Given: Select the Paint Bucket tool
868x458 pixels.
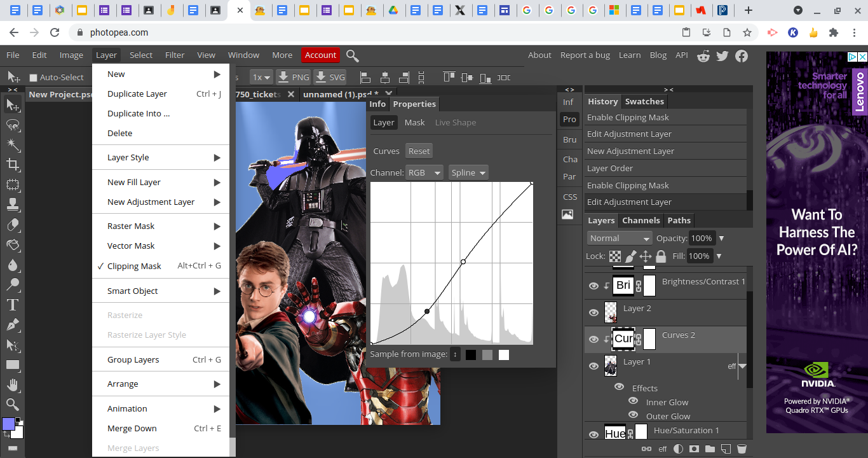Looking at the screenshot, I should coord(13,245).
